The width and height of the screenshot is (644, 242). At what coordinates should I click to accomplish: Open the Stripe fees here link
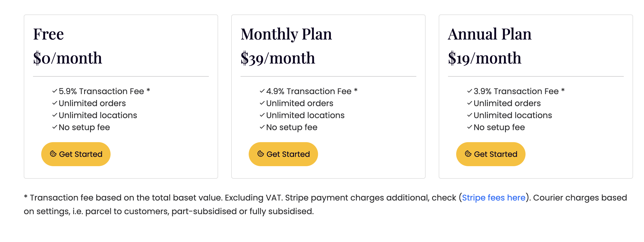click(494, 198)
